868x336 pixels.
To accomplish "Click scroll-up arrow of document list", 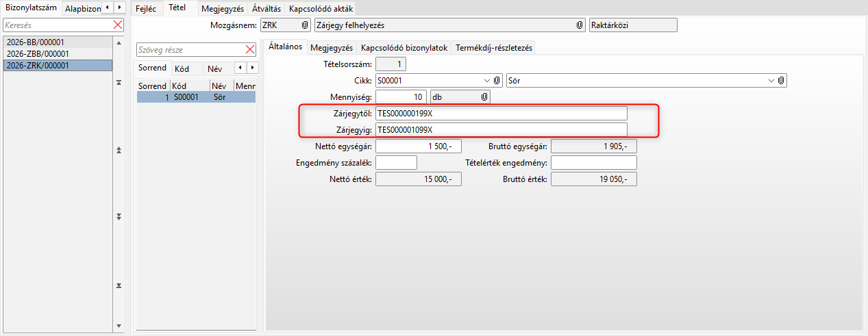I will click(119, 42).
